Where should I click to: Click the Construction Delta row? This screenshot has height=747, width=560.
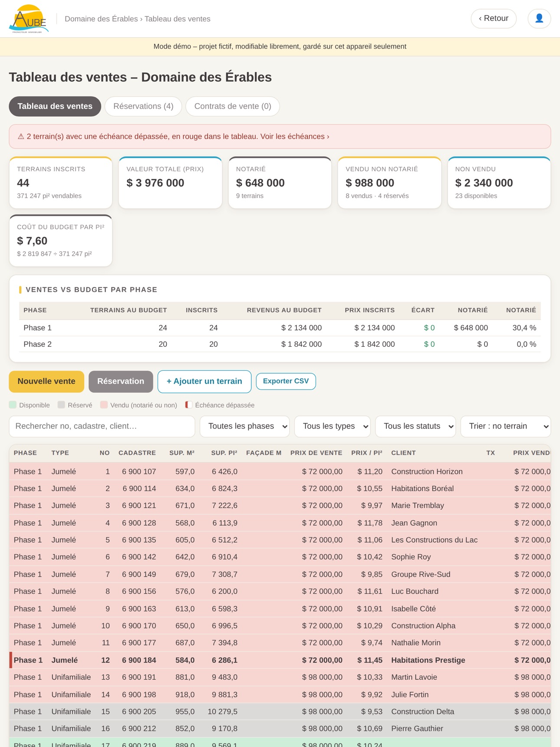tap(280, 711)
